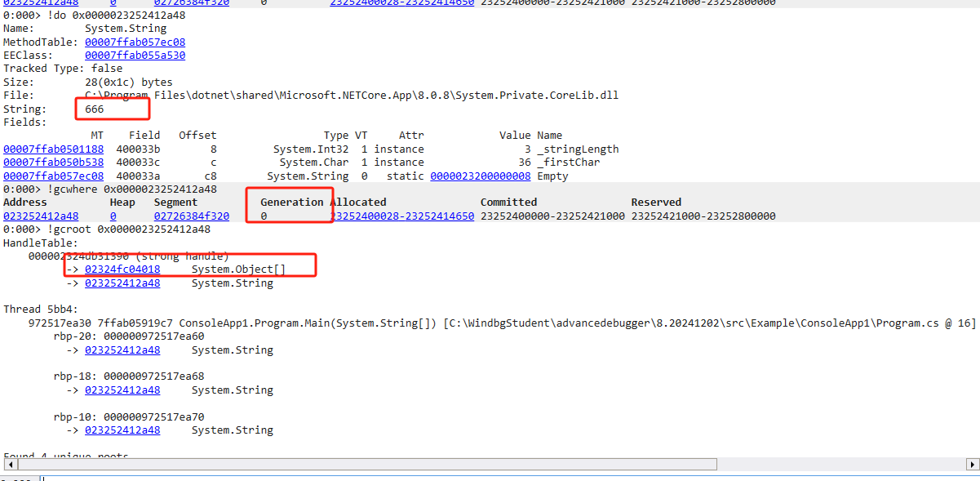Click String address link under rbp-18
The image size is (980, 481).
122,390
